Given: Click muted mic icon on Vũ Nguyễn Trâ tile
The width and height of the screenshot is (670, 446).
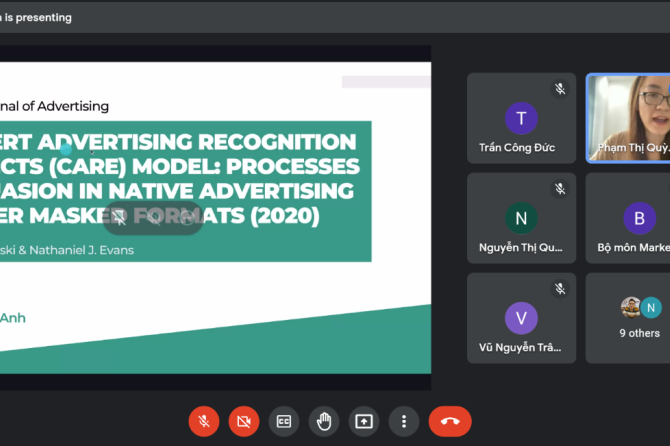Looking at the screenshot, I should coord(561,288).
